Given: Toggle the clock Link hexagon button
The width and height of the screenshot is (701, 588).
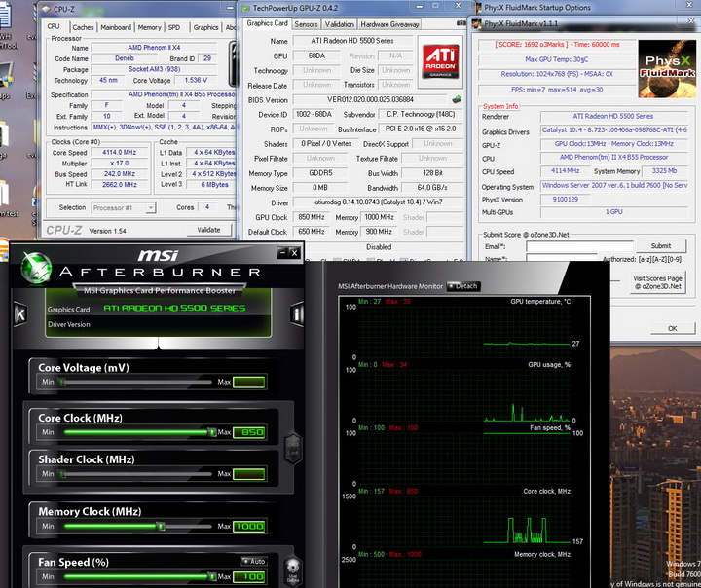Looking at the screenshot, I should pos(293,448).
